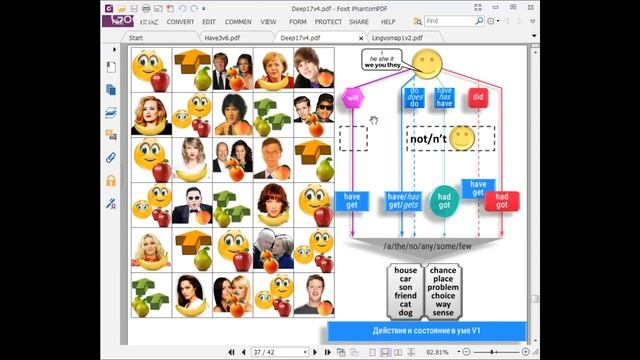This screenshot has height=360, width=640.
Task: Show the Layers panel icon
Action: (111, 113)
